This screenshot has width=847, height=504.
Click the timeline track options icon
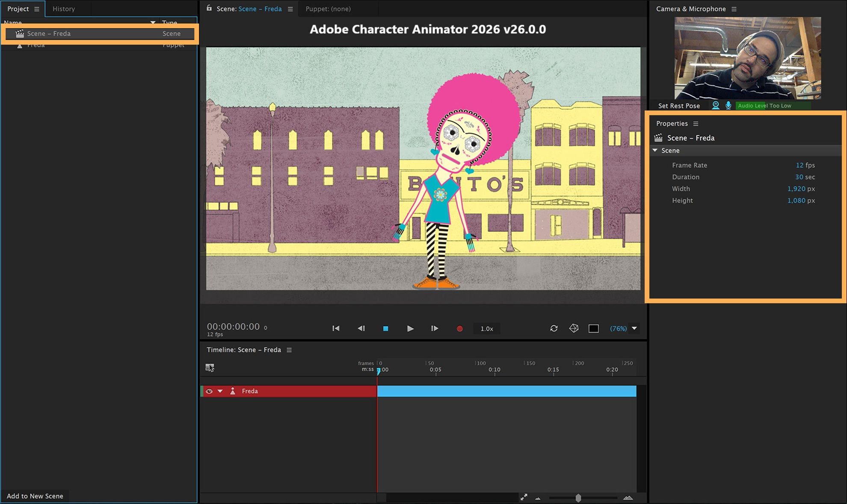pyautogui.click(x=210, y=367)
